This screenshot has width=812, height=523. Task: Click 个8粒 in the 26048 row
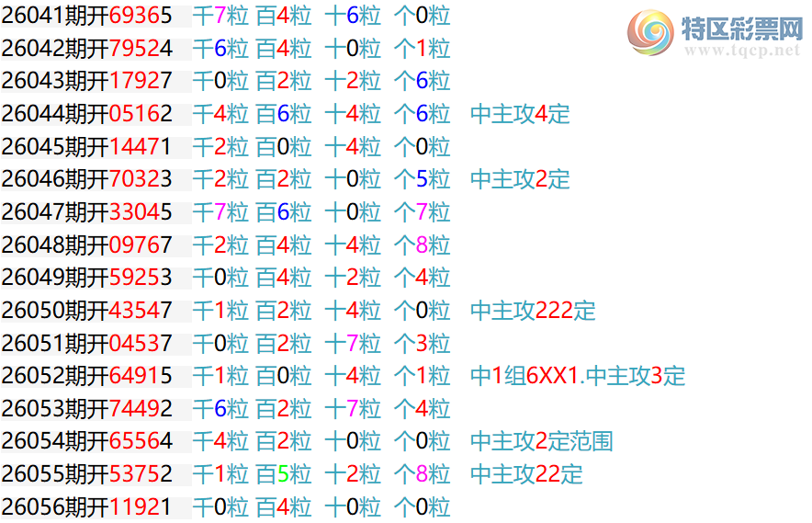point(422,244)
